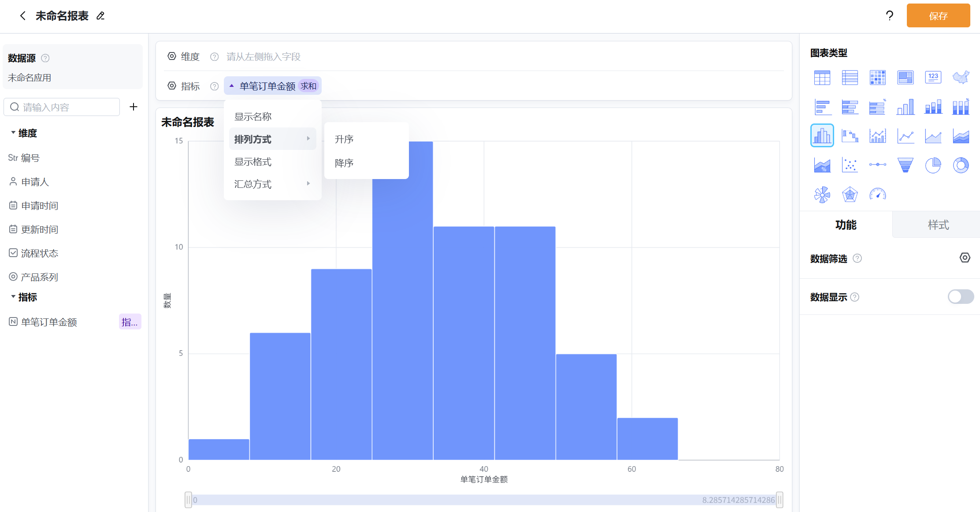Screen dimensions: 980x512
Task: Switch to the 功能 tab
Action: [846, 225]
